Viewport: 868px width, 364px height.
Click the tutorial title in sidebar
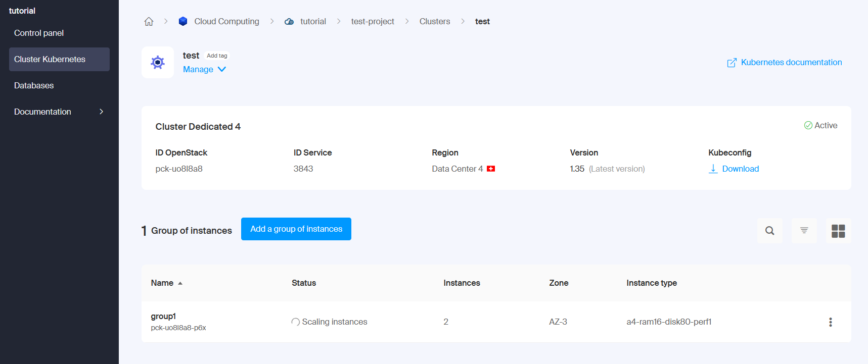(x=22, y=11)
